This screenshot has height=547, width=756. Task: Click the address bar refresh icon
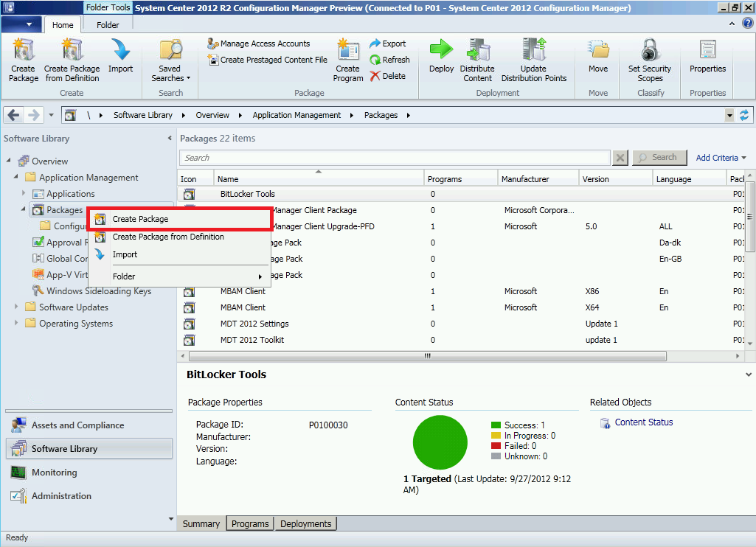[x=744, y=115]
